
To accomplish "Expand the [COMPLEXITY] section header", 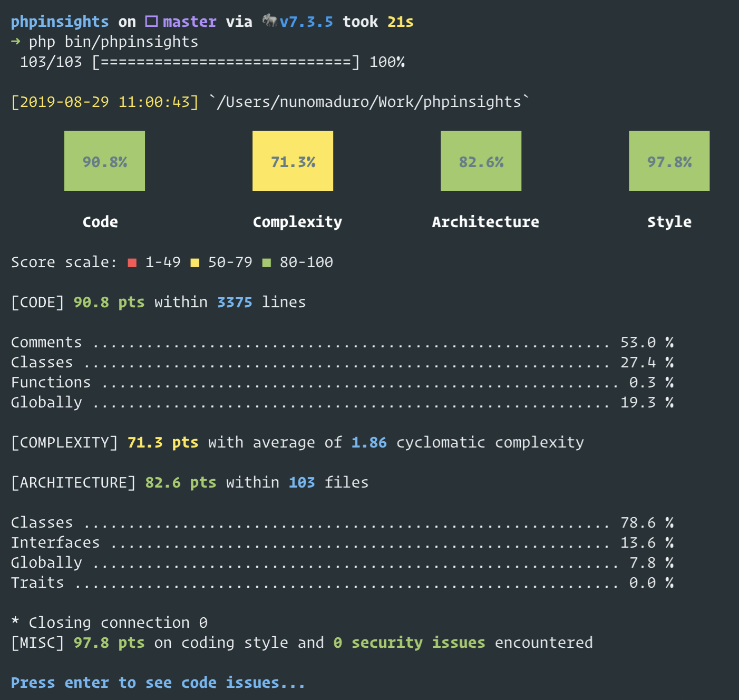I will click(x=64, y=442).
